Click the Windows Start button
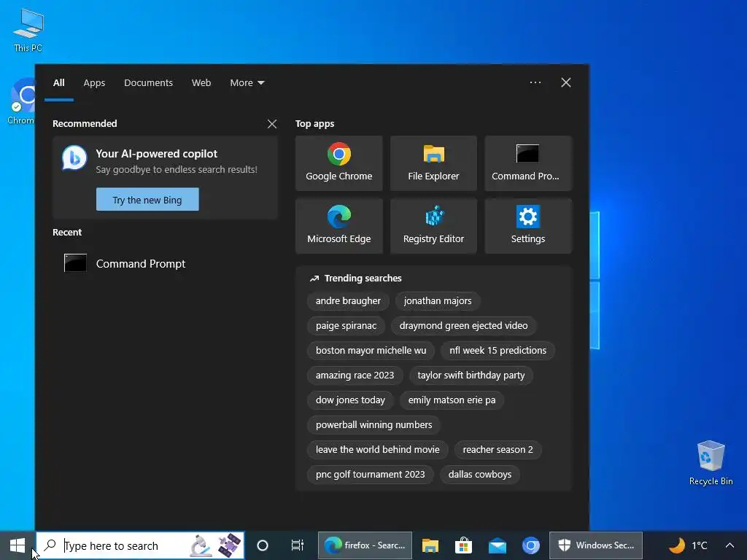Screen dimensions: 747x560 coord(18,545)
